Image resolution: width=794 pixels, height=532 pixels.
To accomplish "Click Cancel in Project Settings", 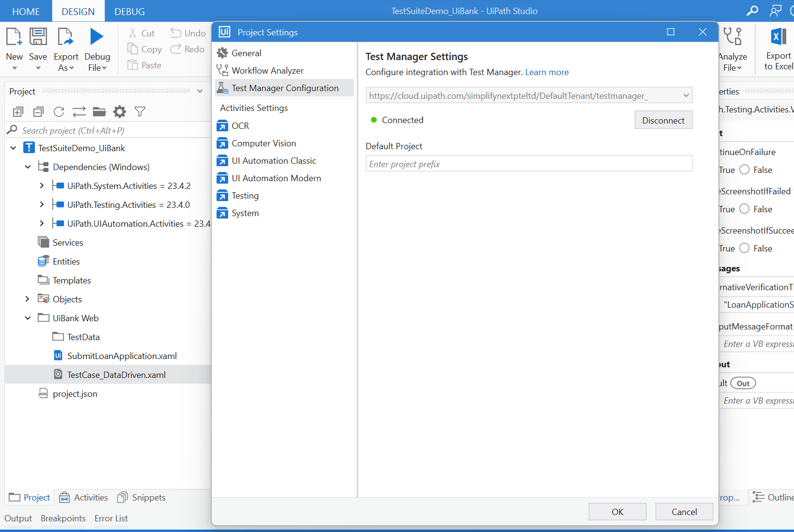I will click(x=684, y=512).
